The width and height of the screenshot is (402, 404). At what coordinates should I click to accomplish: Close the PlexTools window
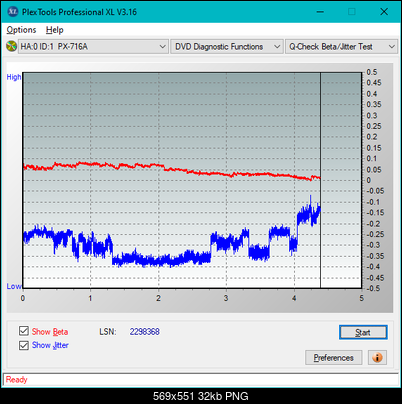(x=384, y=12)
